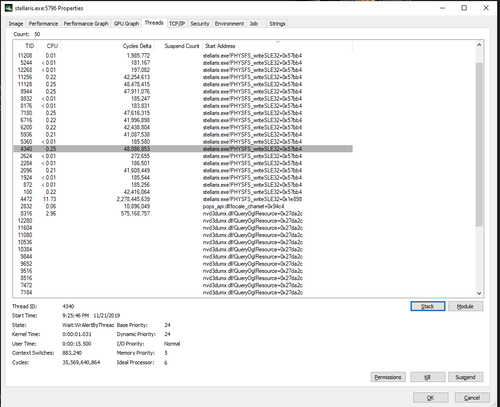Click the Stack button
The height and width of the screenshot is (407, 500).
428,306
